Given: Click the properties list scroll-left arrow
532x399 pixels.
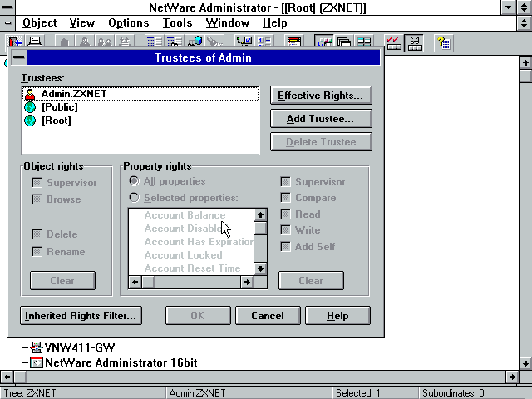Looking at the screenshot, I should coord(135,283).
